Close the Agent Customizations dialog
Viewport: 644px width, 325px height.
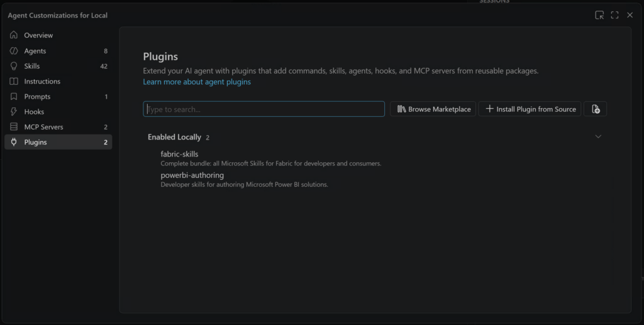point(630,15)
